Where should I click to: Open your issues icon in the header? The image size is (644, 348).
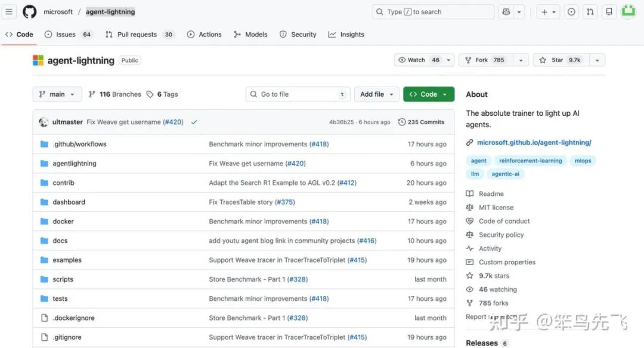[571, 11]
